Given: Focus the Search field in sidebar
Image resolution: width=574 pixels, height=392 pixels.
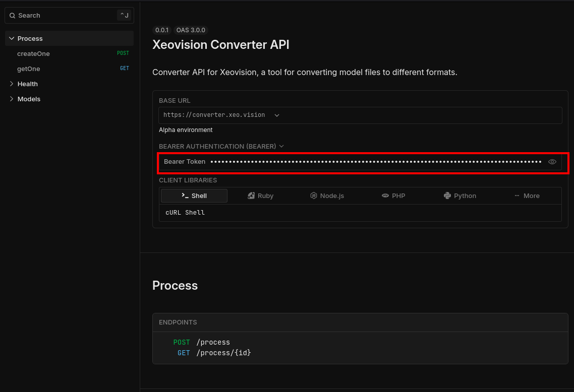Looking at the screenshot, I should tap(69, 15).
